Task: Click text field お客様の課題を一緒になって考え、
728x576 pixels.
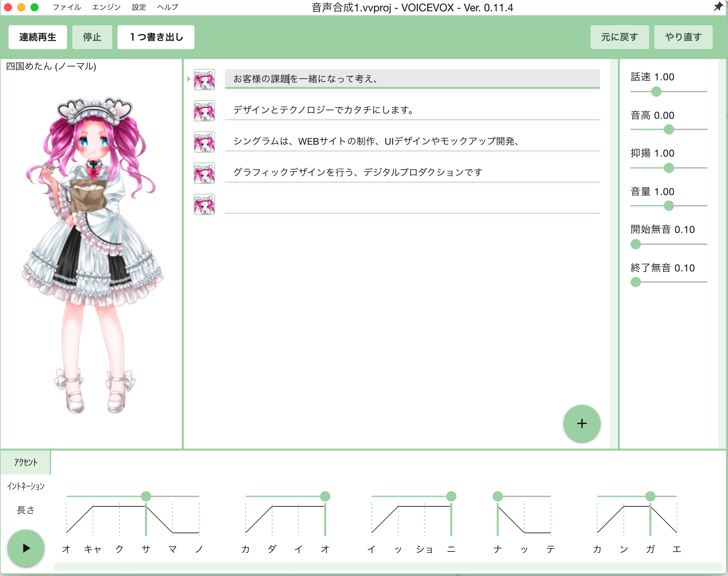Action: tap(412, 79)
